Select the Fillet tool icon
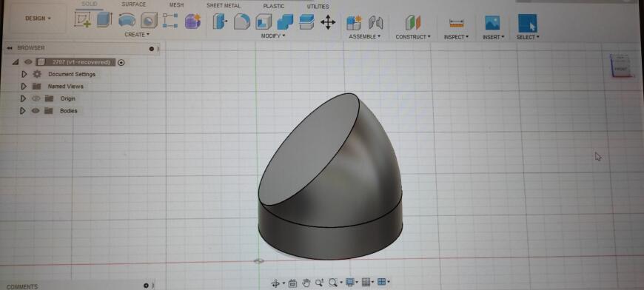This screenshot has height=290, width=644. [x=242, y=21]
